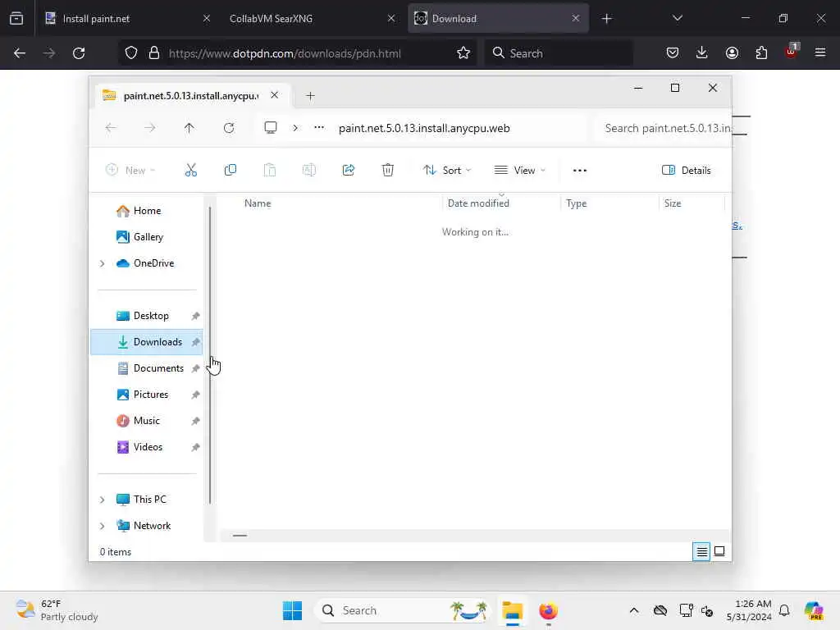Click the This PC monitor icon in address bar
Screen dimensions: 840x630
[271, 127]
